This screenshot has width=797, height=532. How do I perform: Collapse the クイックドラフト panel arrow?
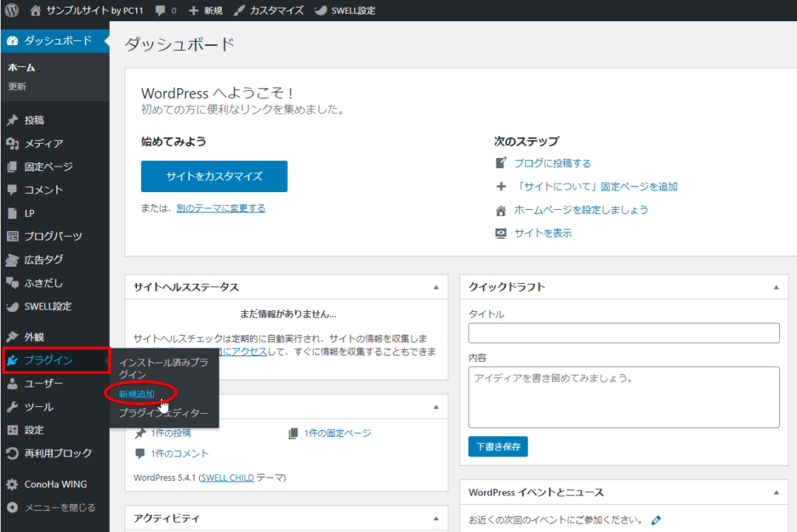[776, 288]
